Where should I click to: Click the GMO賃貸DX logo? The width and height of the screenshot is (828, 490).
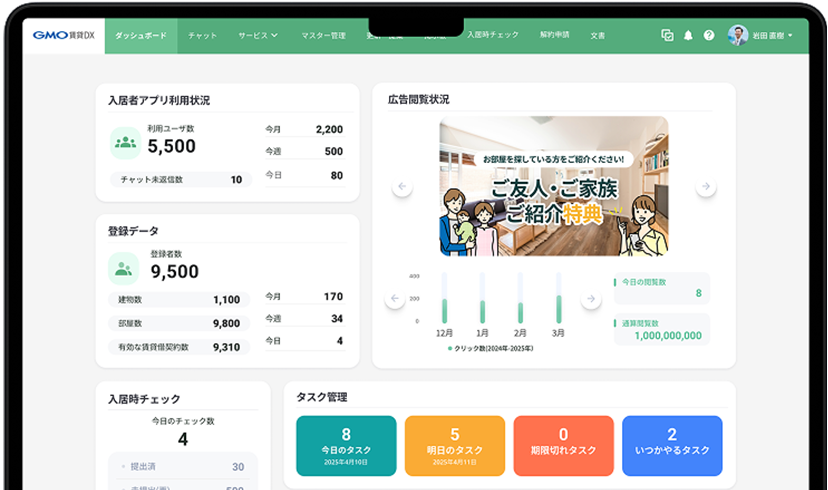pos(63,35)
